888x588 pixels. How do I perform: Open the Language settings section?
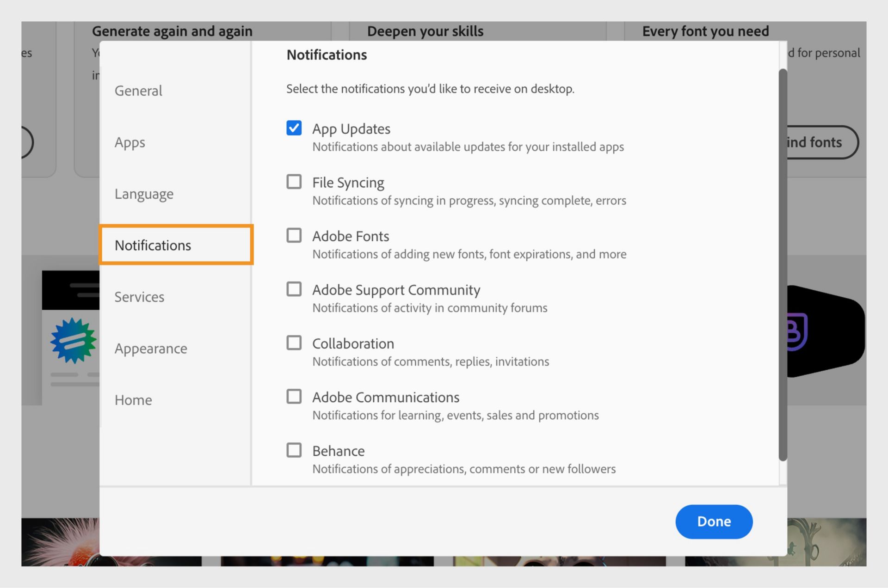[x=144, y=194]
